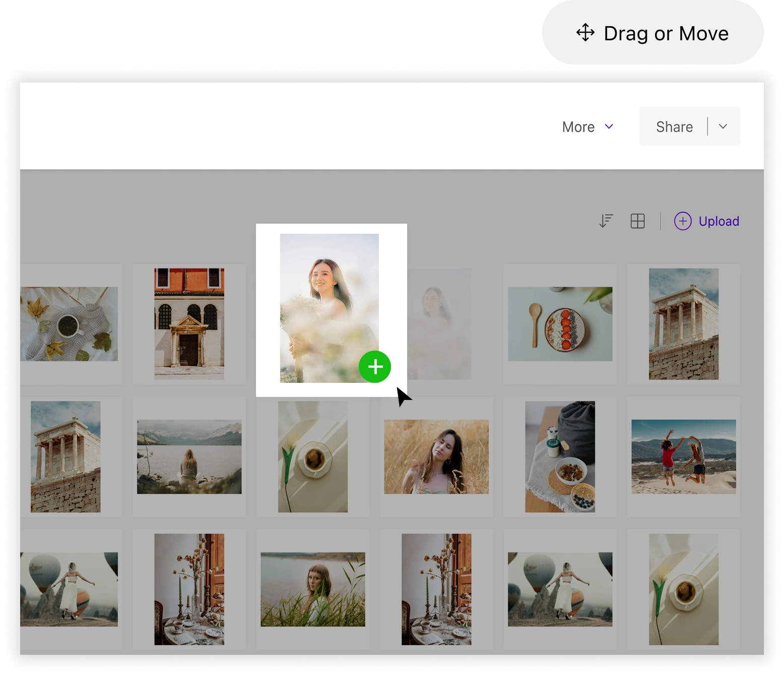Viewport: 784px width, 675px height.
Task: Click the Drag or Move button
Action: 651,33
